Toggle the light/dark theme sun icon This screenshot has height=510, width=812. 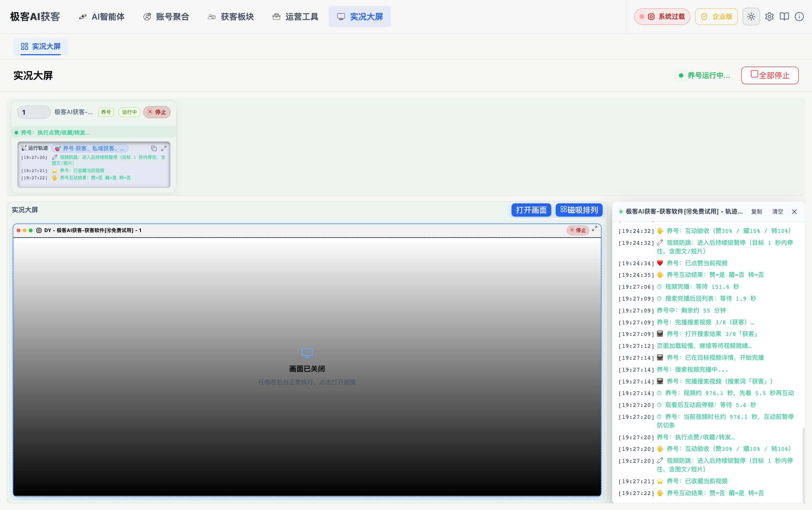[751, 17]
